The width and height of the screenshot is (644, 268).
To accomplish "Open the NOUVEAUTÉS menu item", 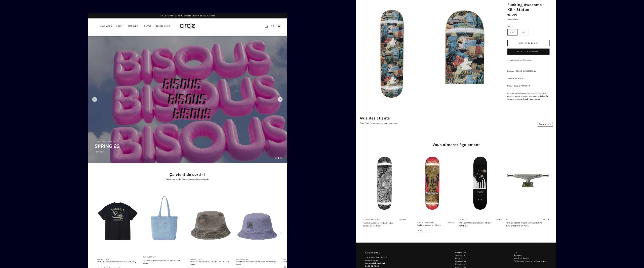I will (x=105, y=26).
